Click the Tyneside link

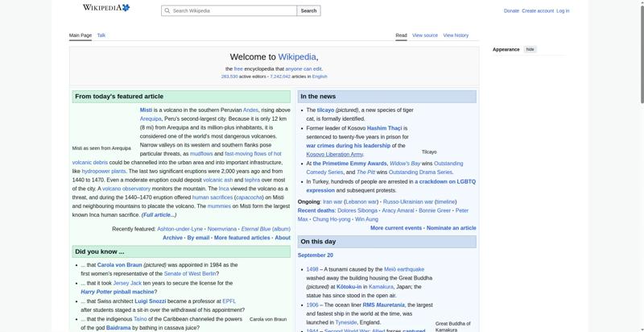click(x=346, y=322)
